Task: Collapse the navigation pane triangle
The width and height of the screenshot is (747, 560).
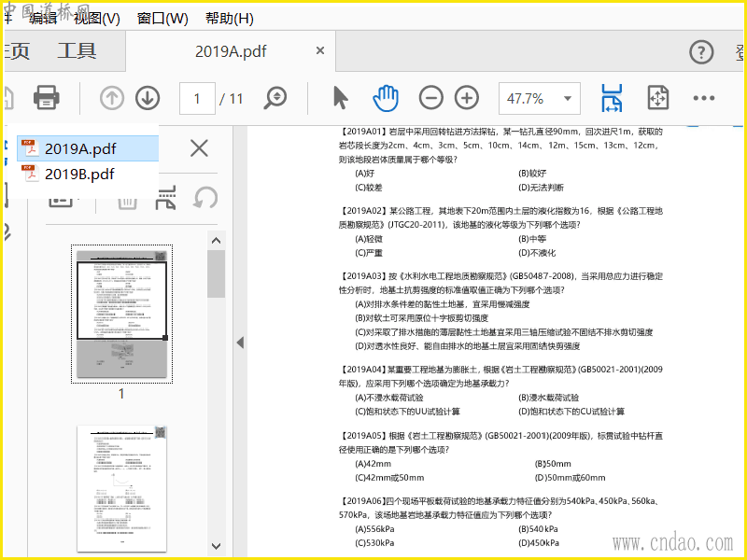Action: tap(240, 343)
